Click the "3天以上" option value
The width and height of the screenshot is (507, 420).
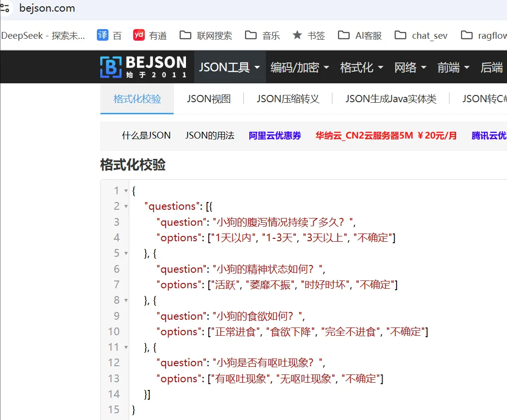pos(325,238)
